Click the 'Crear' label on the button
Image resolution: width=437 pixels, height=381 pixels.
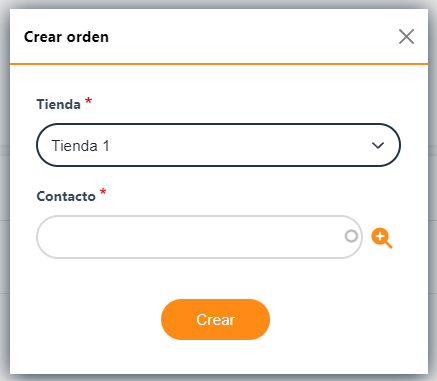tap(215, 320)
